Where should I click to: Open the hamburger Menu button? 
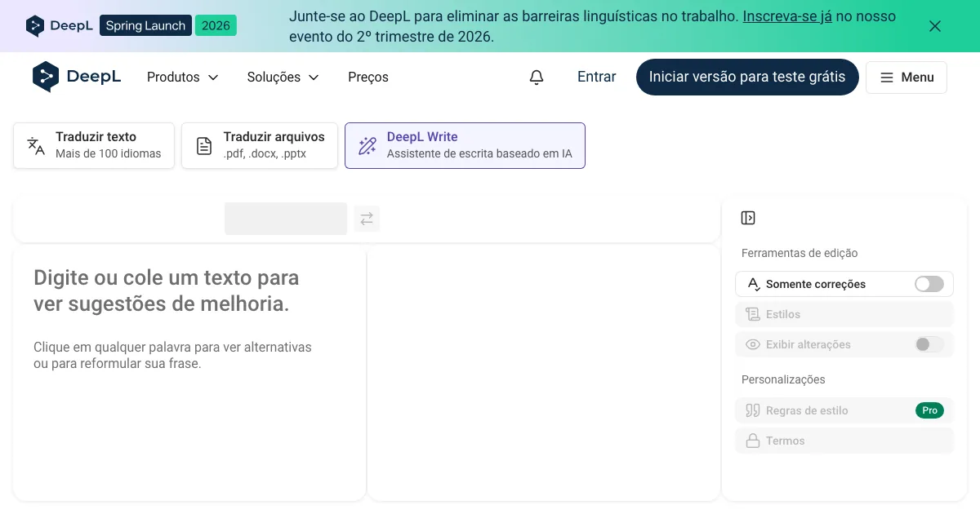click(x=906, y=78)
